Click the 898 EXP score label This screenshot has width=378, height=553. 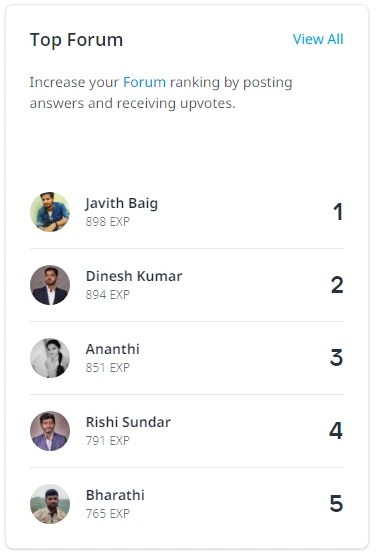click(108, 221)
